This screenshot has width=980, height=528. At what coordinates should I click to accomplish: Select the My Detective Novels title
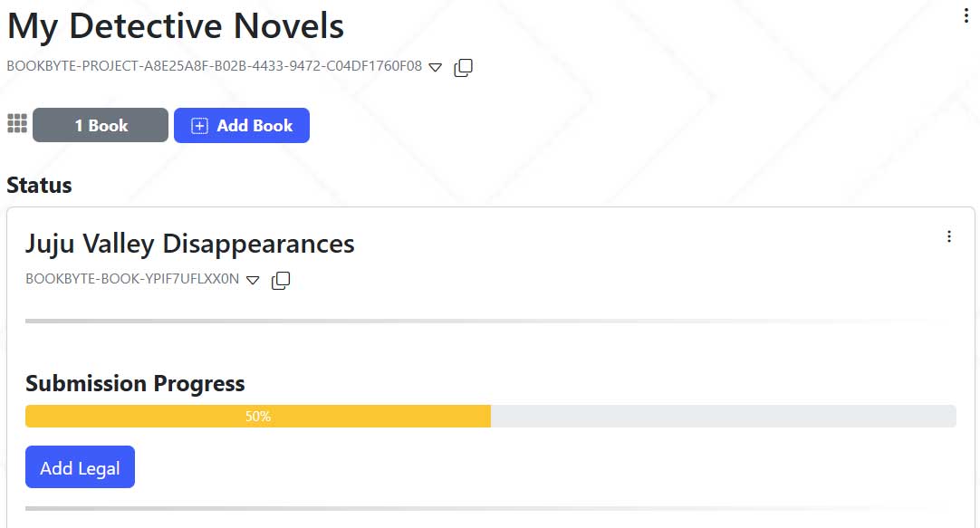[x=176, y=26]
